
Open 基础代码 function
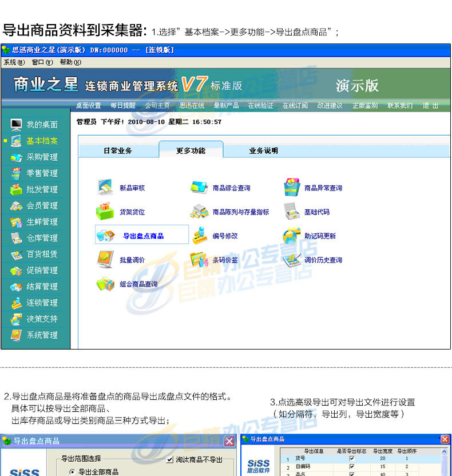click(307, 212)
